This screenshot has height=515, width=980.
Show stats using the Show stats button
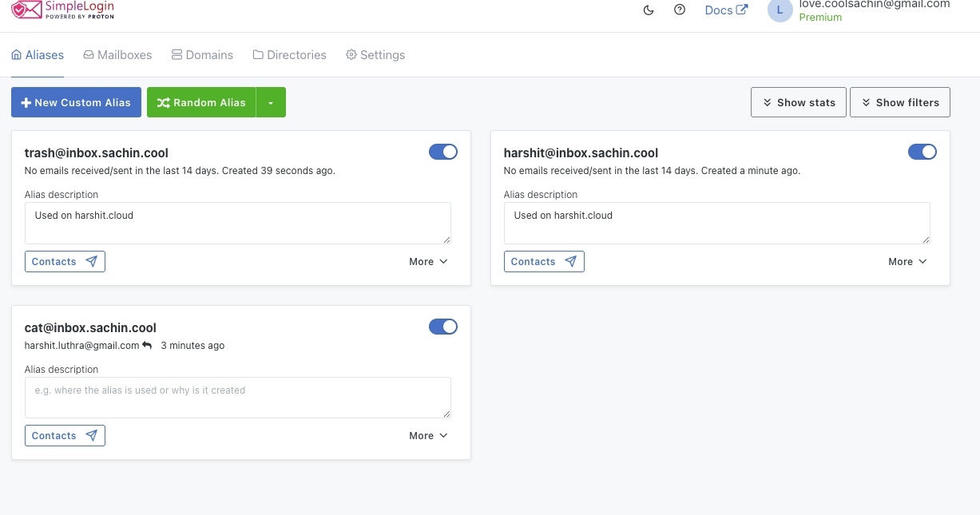[798, 102]
